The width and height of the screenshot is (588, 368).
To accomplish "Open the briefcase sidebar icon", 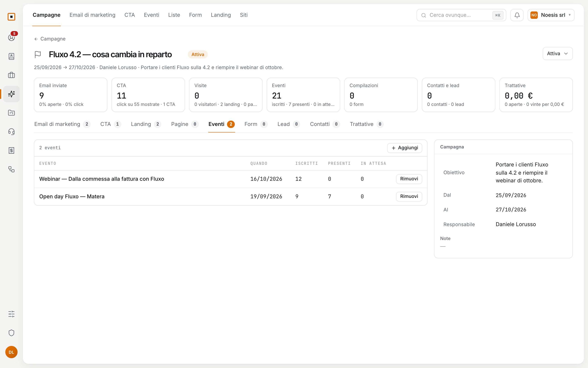I will click(x=11, y=75).
